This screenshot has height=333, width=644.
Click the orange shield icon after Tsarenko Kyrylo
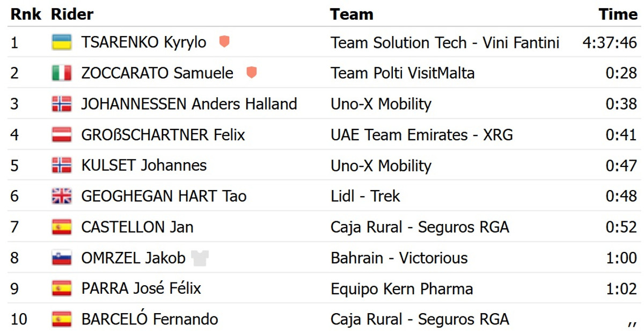point(224,41)
